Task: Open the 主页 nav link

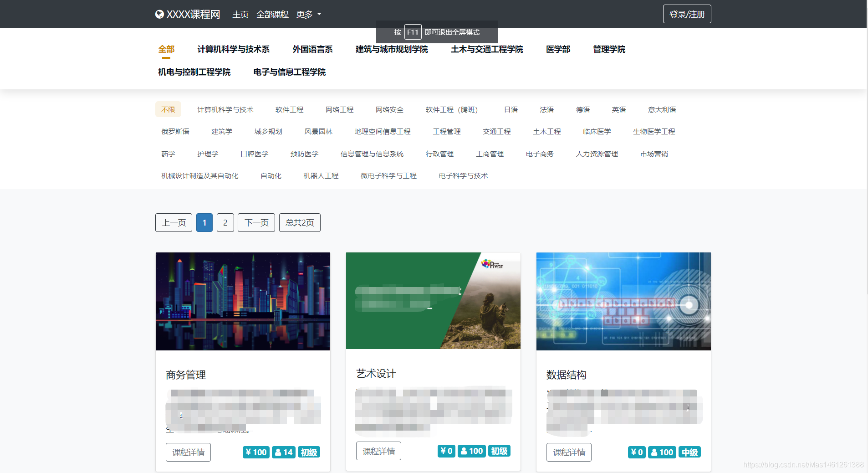Action: tap(240, 14)
